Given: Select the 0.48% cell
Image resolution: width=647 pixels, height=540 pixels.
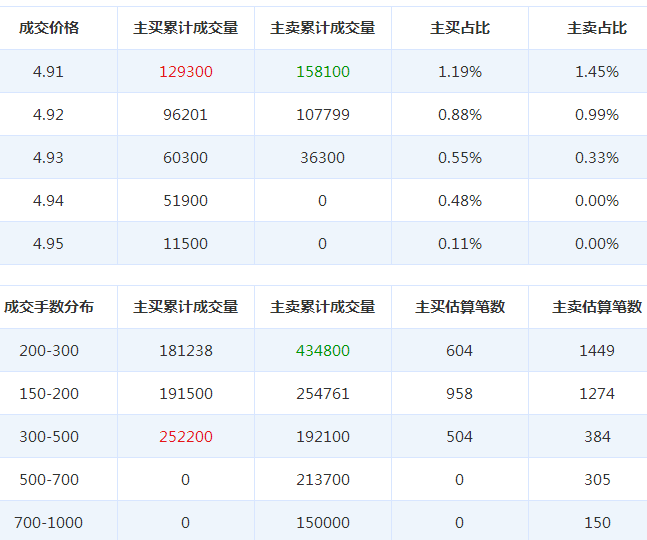Looking at the screenshot, I should coord(460,201).
